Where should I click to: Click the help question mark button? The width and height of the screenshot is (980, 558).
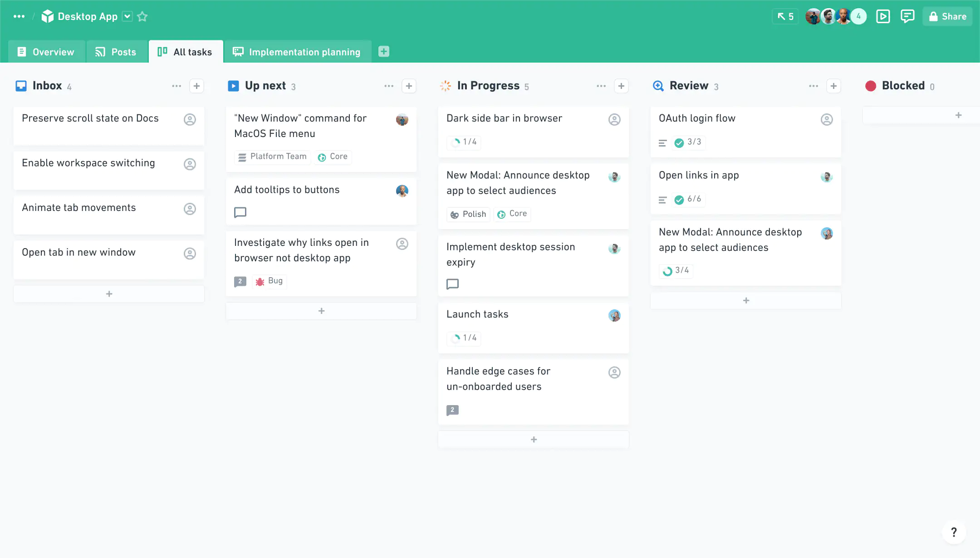coord(954,532)
